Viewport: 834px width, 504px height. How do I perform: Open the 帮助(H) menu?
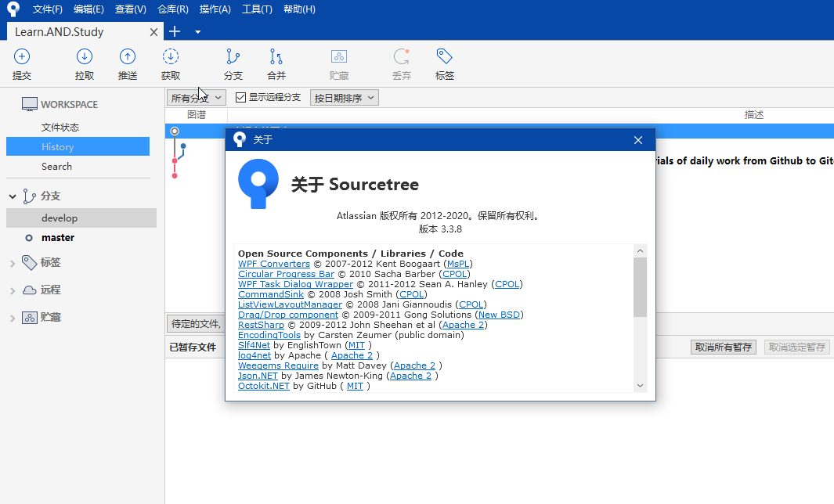tap(299, 9)
